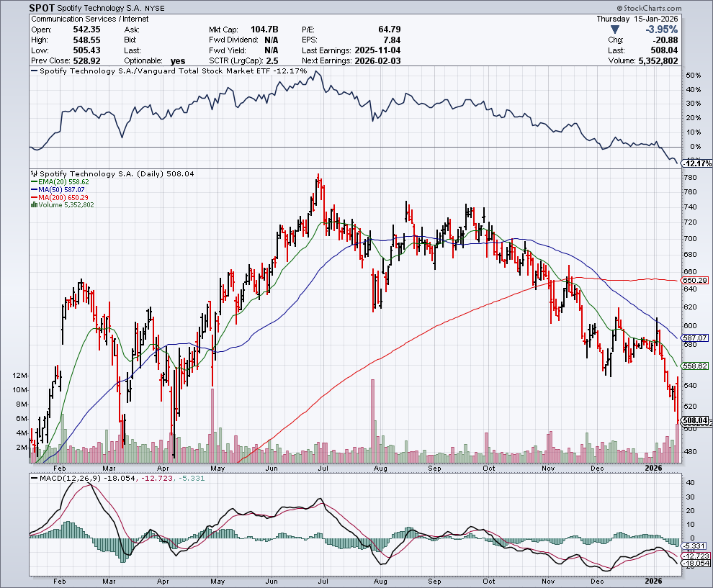Click the 508.04 last price tag
713x588 pixels.
click(694, 421)
